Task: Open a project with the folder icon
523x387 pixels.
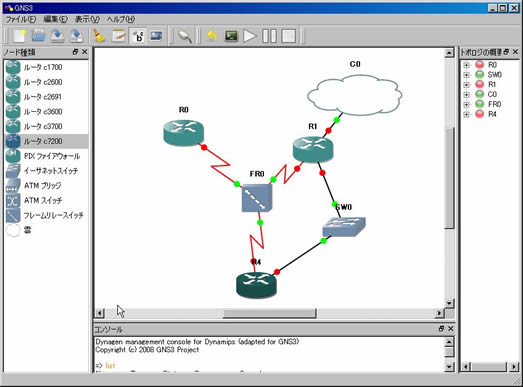Action: (38, 36)
